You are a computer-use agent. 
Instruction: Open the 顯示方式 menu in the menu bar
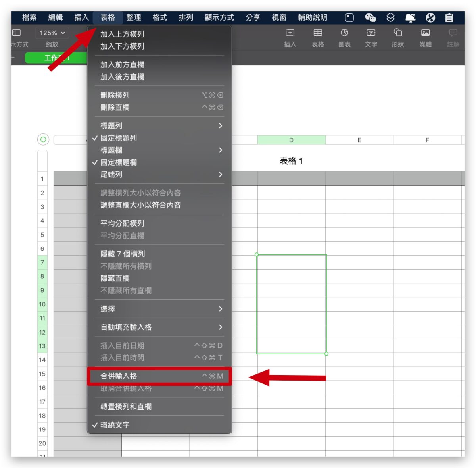coord(219,17)
